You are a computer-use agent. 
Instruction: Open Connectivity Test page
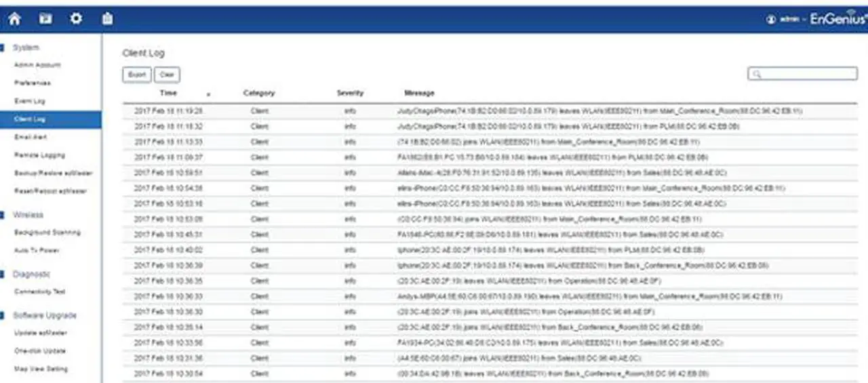pos(39,292)
